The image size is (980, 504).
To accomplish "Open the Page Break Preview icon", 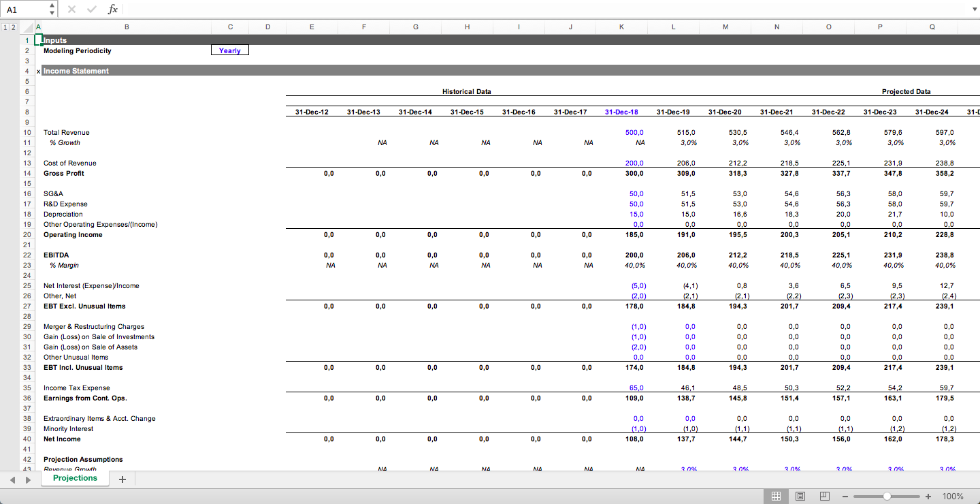I will pyautogui.click(x=824, y=497).
